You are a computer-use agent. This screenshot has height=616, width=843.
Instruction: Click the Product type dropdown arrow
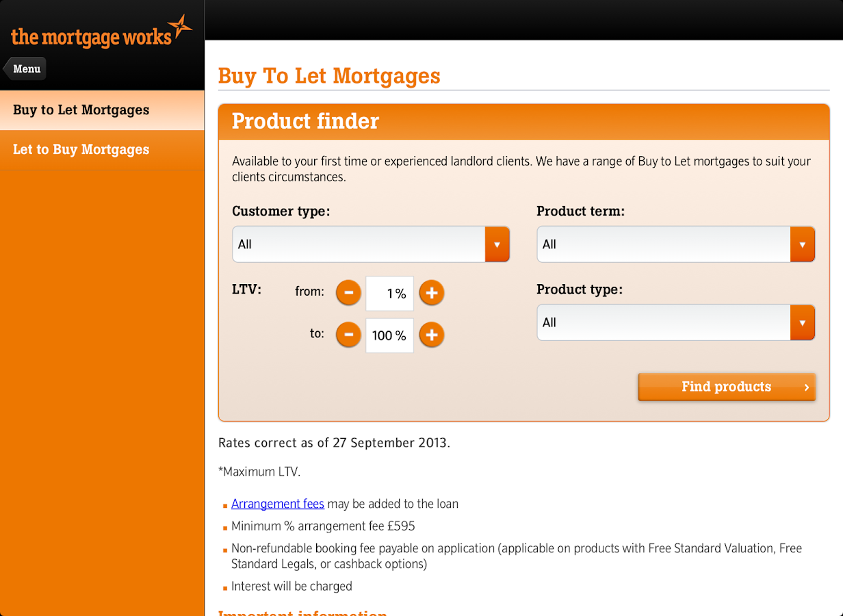pyautogui.click(x=802, y=322)
